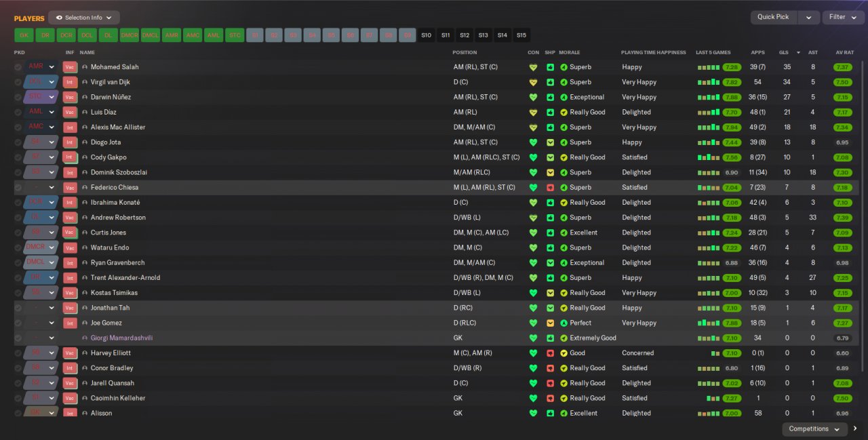Click Virgil van Dijk's match sharpness icon
Viewport: 868px width, 440px height.
tap(550, 82)
